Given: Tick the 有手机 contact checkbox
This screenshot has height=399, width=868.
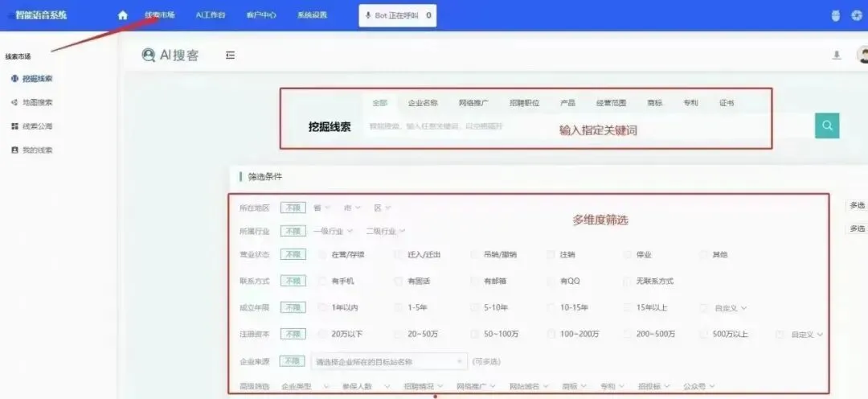Looking at the screenshot, I should tap(322, 281).
